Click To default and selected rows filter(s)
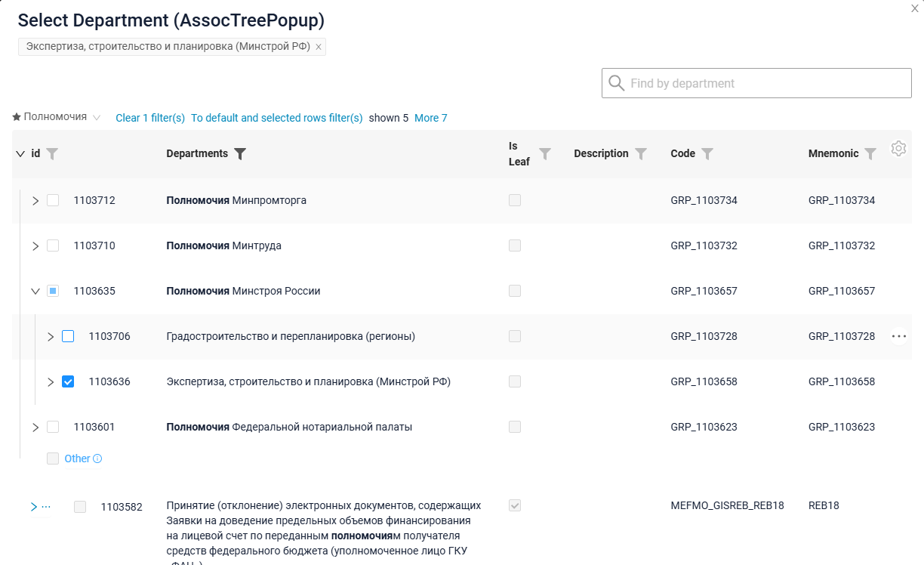The width and height of the screenshot is (924, 565). [277, 118]
